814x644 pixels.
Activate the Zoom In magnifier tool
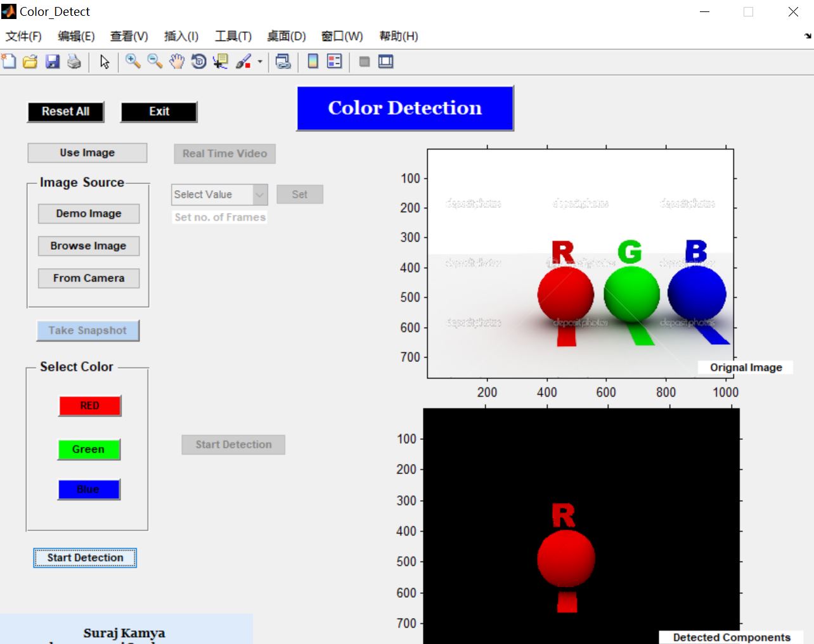pyautogui.click(x=132, y=61)
